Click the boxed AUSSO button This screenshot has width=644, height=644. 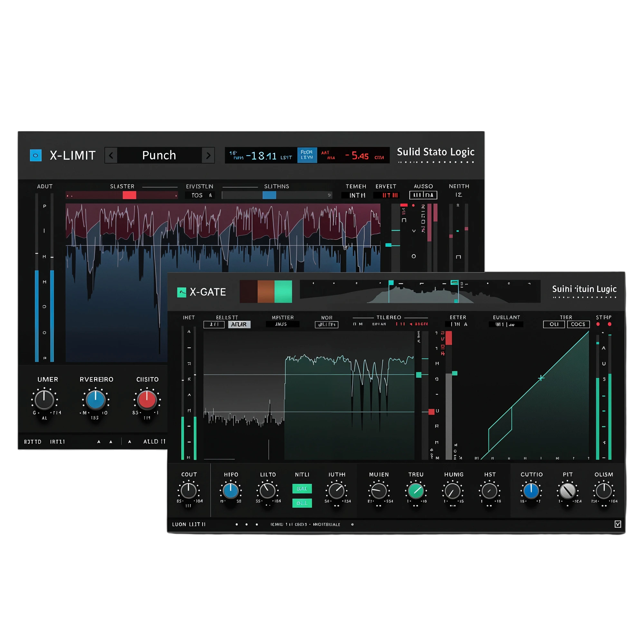click(423, 195)
